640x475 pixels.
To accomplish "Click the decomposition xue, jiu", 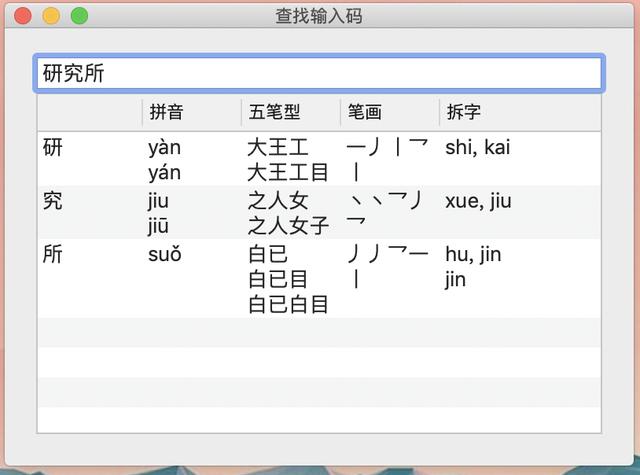I will [478, 201].
